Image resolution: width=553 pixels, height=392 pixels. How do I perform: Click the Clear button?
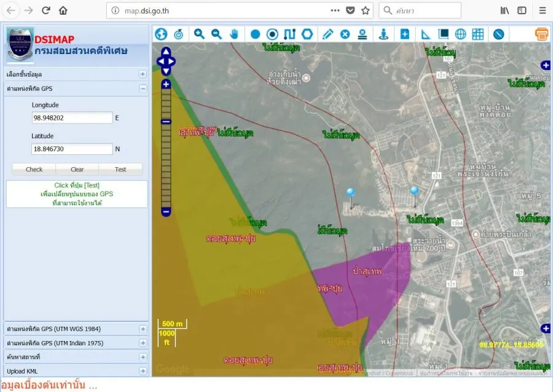pos(77,169)
